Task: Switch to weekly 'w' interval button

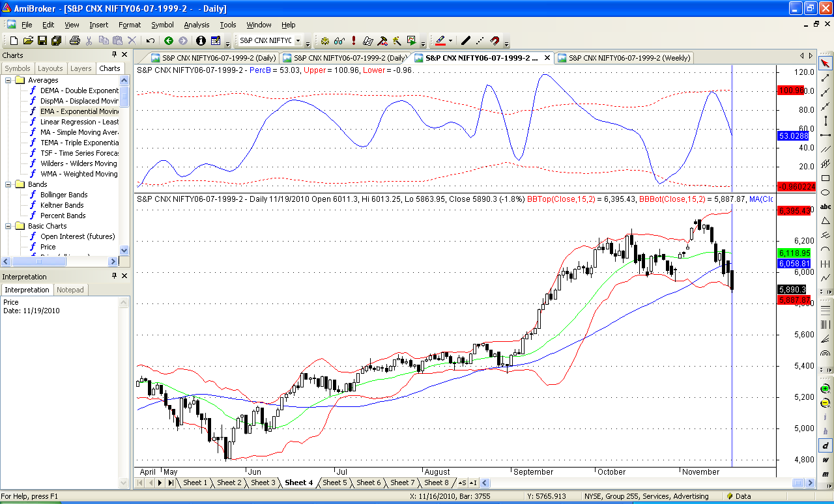Action: (826, 460)
